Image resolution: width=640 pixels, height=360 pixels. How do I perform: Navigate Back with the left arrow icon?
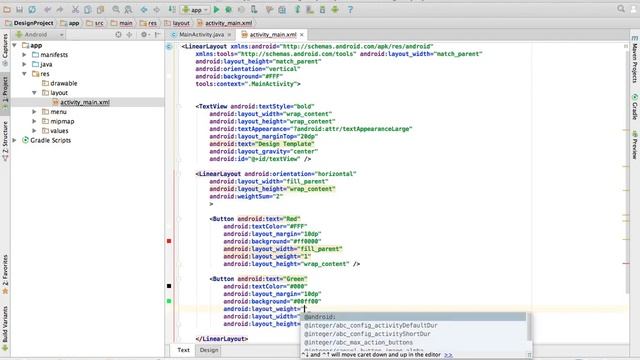[x=144, y=9]
